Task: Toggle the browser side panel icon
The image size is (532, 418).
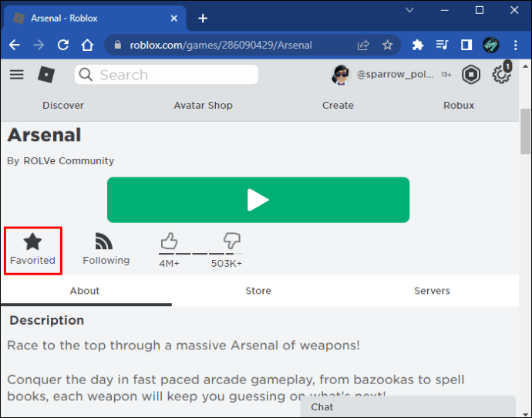Action: pyautogui.click(x=466, y=45)
